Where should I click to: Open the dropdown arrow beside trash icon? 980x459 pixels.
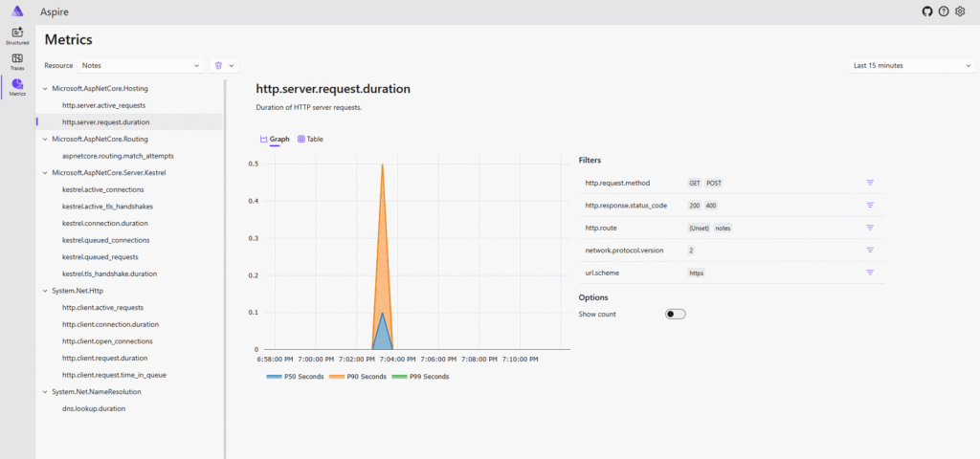[x=232, y=65]
